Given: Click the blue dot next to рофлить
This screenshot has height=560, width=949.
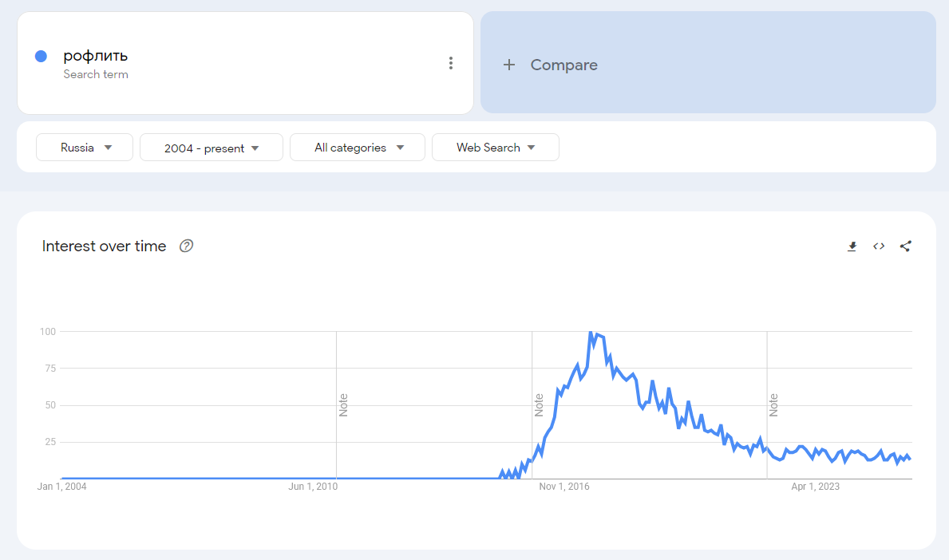Looking at the screenshot, I should 42,56.
